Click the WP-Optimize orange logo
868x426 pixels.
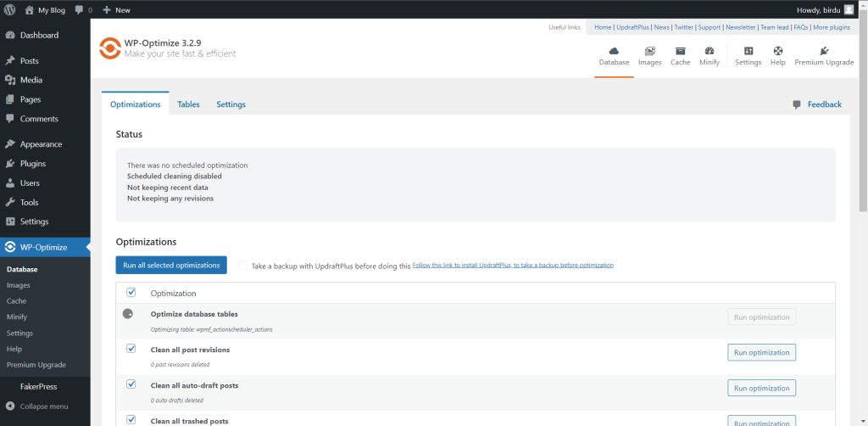(x=109, y=48)
